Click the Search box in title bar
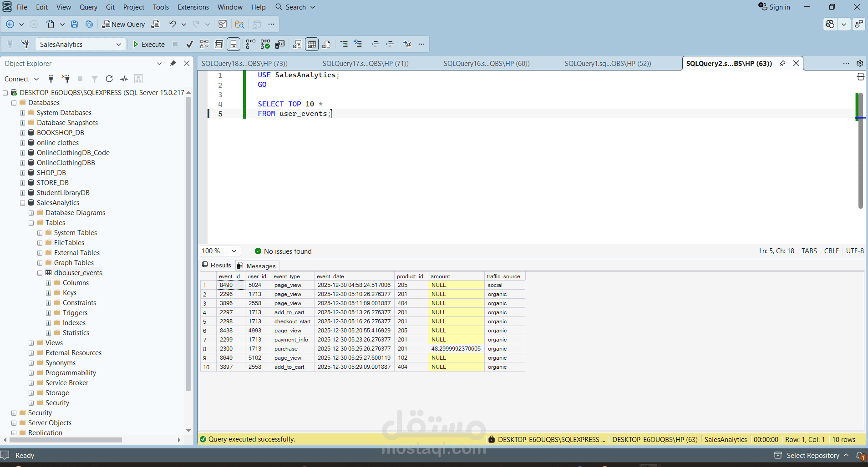The height and width of the screenshot is (467, 868). coord(295,7)
